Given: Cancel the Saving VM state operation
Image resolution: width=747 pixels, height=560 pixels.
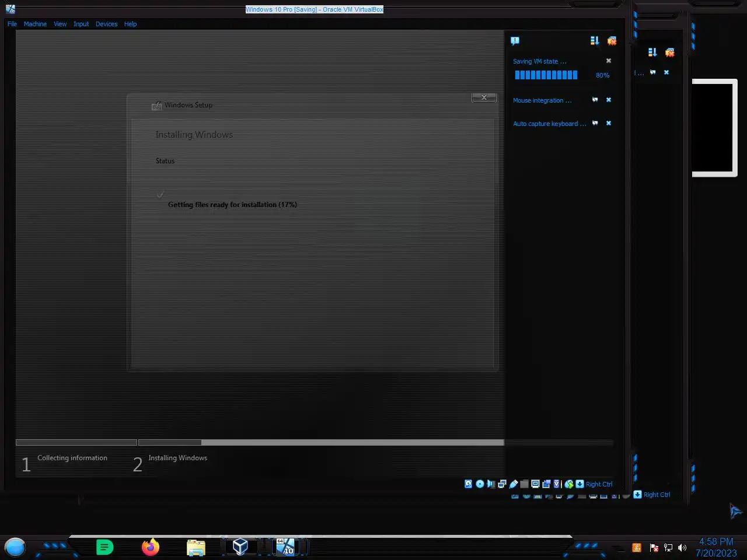Looking at the screenshot, I should click(609, 61).
